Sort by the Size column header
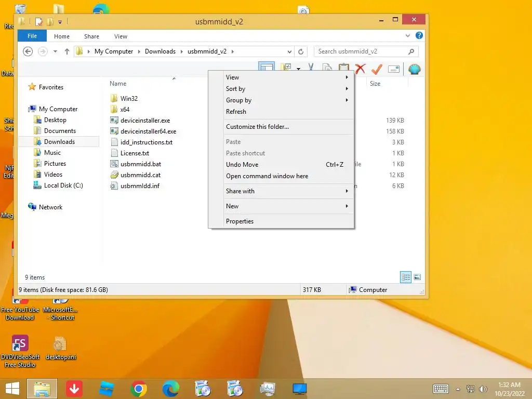532x399 pixels. click(x=375, y=84)
